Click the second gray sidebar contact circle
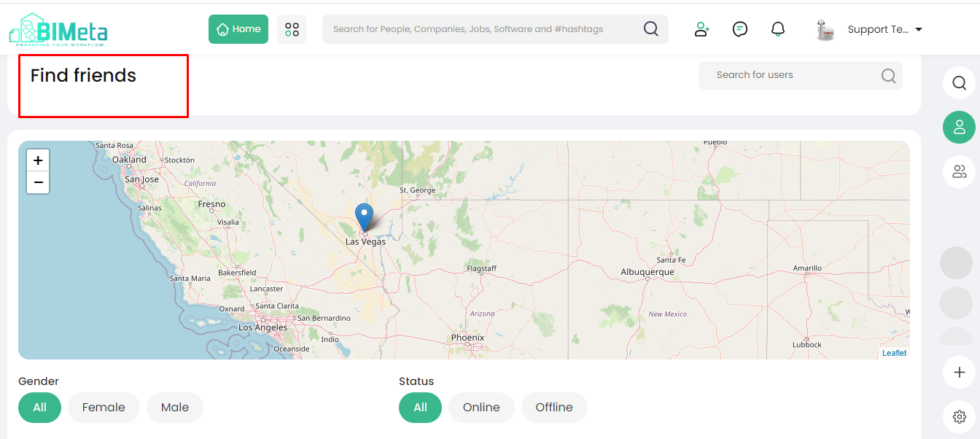This screenshot has height=439, width=980. point(956,303)
